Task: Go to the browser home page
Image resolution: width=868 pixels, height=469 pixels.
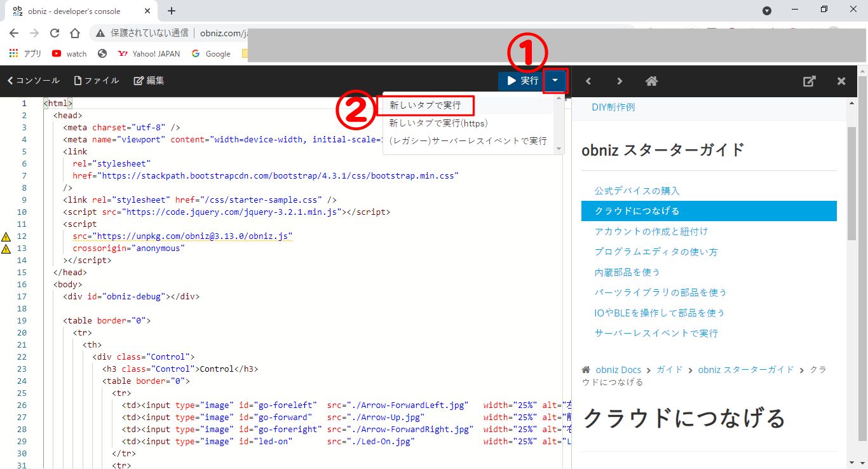Action: tap(75, 33)
